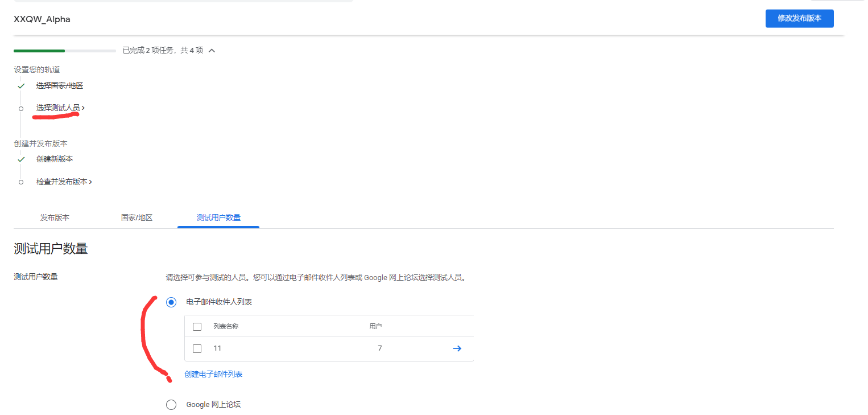Open the 创建电子邮件列表 link
Image resolution: width=868 pixels, height=415 pixels.
[x=212, y=374]
